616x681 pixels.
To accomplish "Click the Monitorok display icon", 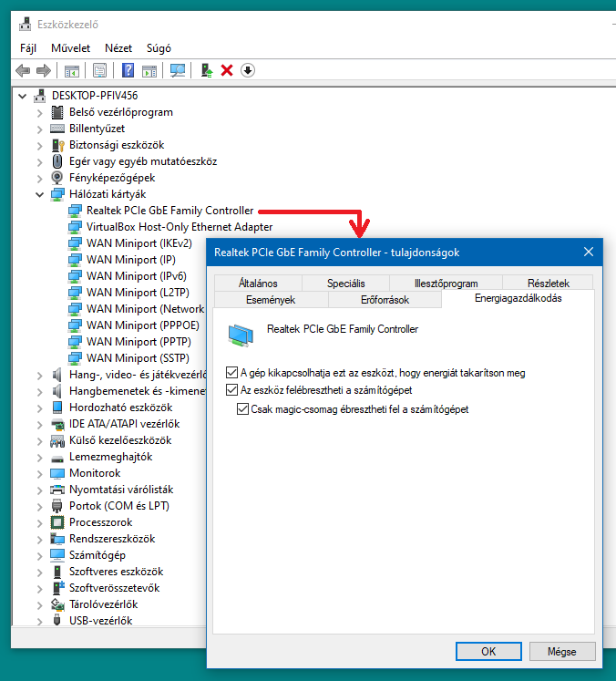I will point(56,473).
